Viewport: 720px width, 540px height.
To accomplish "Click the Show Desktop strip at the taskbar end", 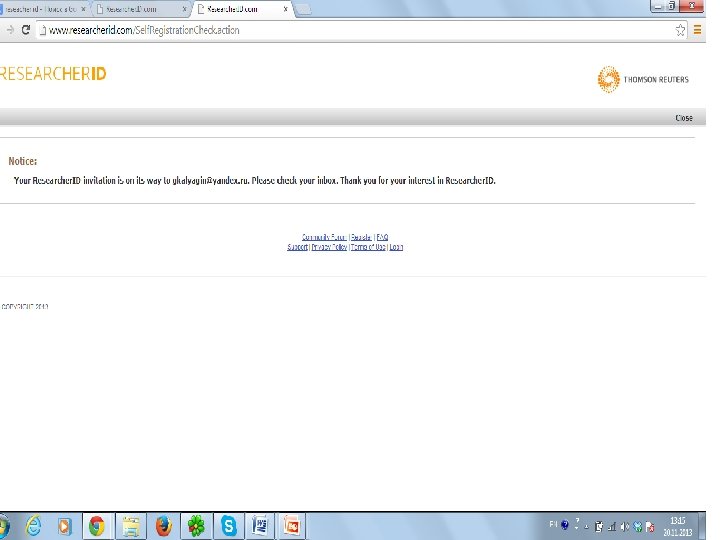I will (702, 526).
